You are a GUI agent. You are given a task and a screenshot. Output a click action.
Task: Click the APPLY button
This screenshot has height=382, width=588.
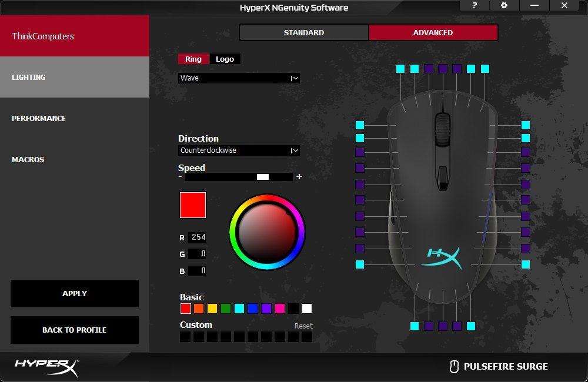[75, 293]
